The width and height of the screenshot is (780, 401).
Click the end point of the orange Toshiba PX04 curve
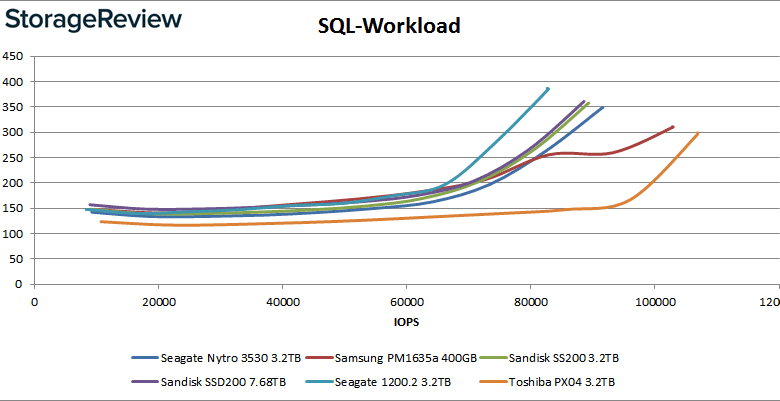(x=698, y=133)
